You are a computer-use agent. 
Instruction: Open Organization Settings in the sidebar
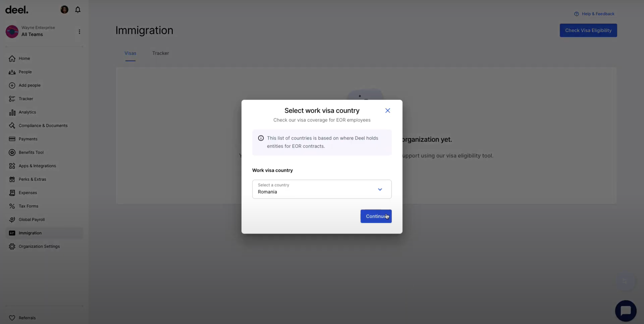click(44, 246)
